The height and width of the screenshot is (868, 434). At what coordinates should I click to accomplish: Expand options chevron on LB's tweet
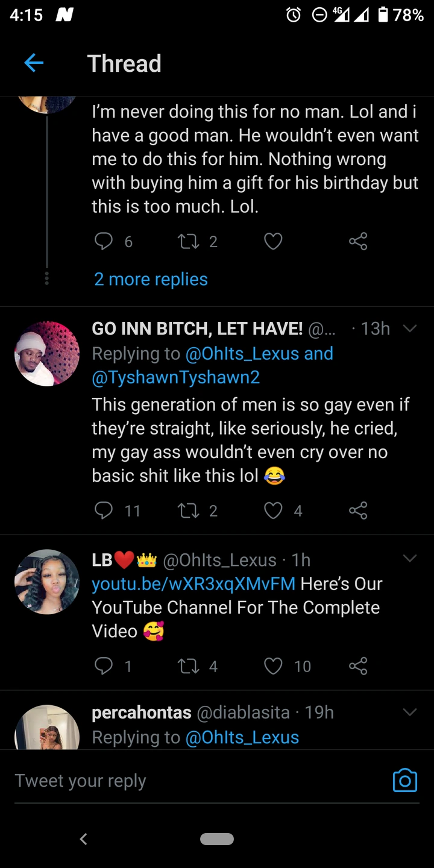(410, 559)
